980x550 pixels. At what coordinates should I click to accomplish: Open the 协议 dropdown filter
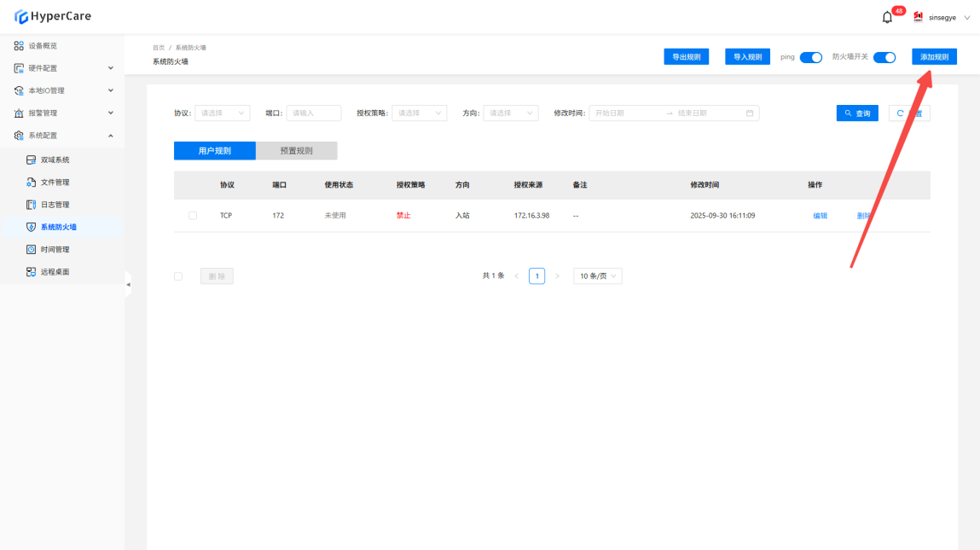[x=223, y=113]
